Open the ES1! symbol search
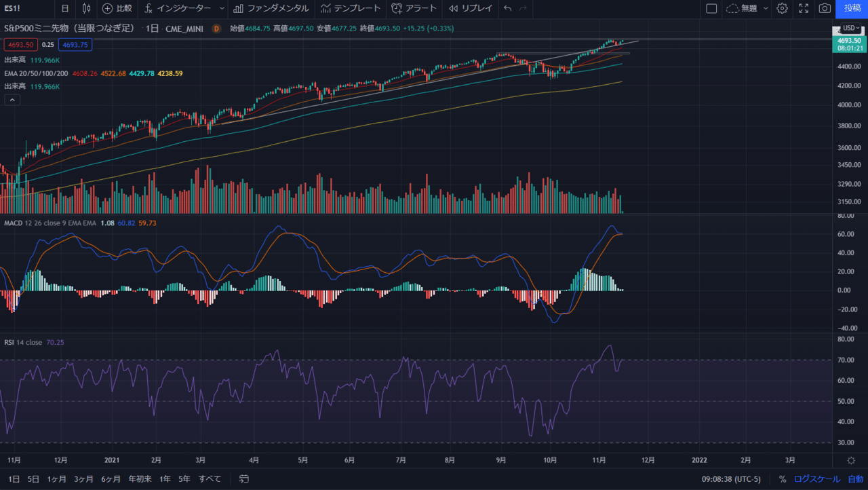The height and width of the screenshot is (490, 868). point(14,8)
